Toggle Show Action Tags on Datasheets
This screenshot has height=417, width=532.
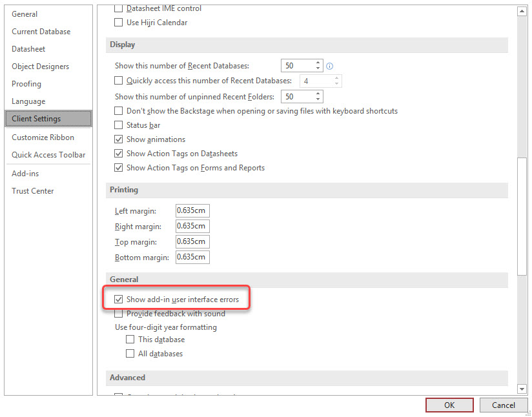tap(118, 154)
